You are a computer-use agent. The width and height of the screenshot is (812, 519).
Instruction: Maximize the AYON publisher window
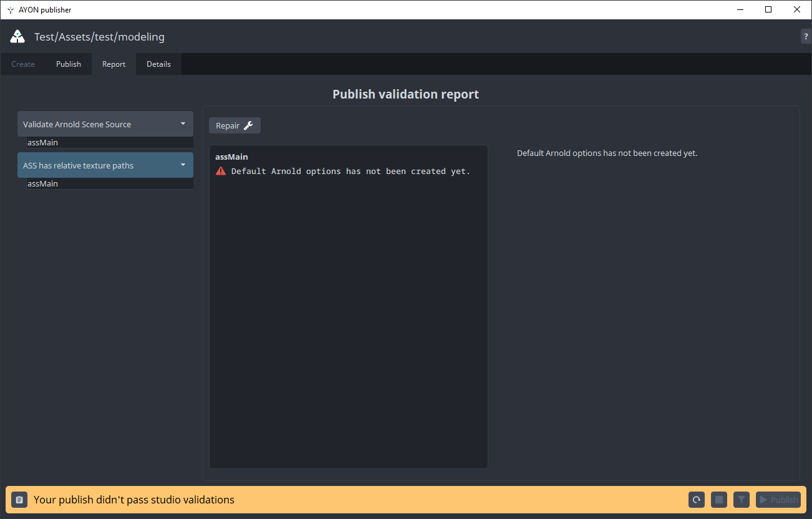tap(768, 9)
